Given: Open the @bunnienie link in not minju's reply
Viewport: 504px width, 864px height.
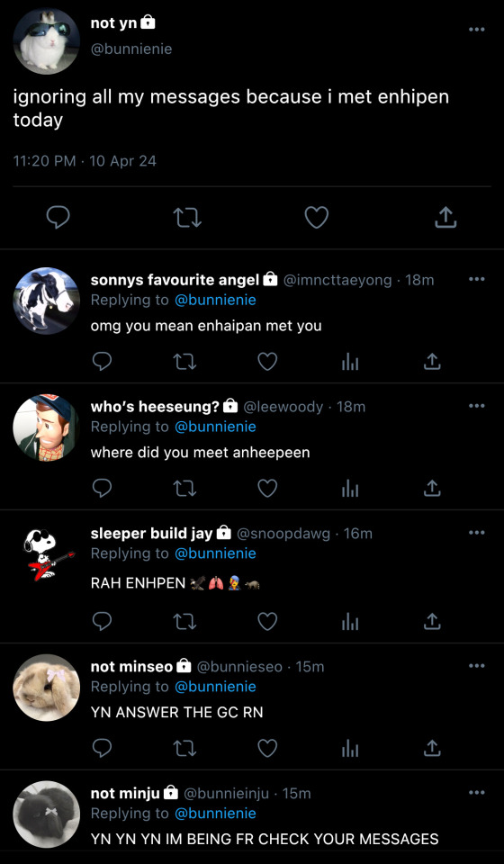Looking at the screenshot, I should click(x=215, y=814).
